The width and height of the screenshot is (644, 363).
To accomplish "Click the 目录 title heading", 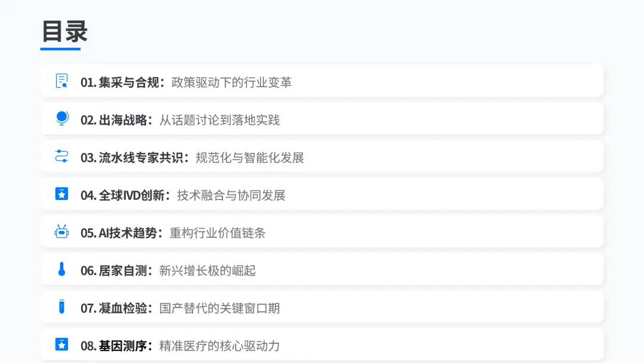I will 64,31.
